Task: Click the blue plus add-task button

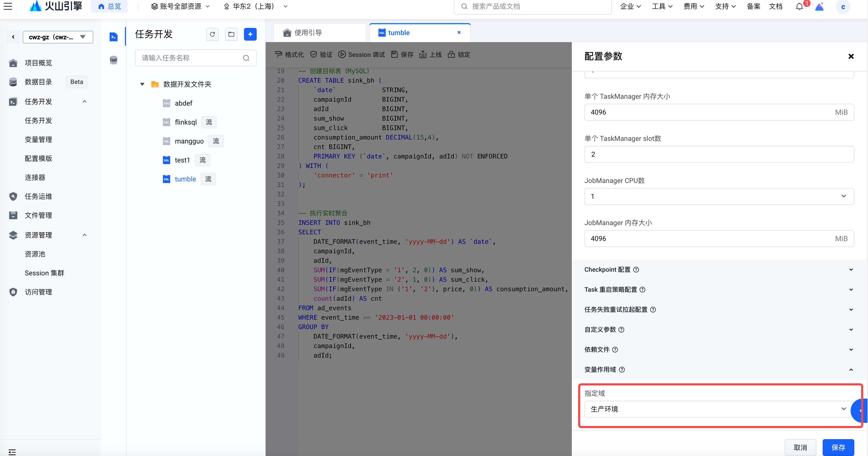Action: [250, 34]
